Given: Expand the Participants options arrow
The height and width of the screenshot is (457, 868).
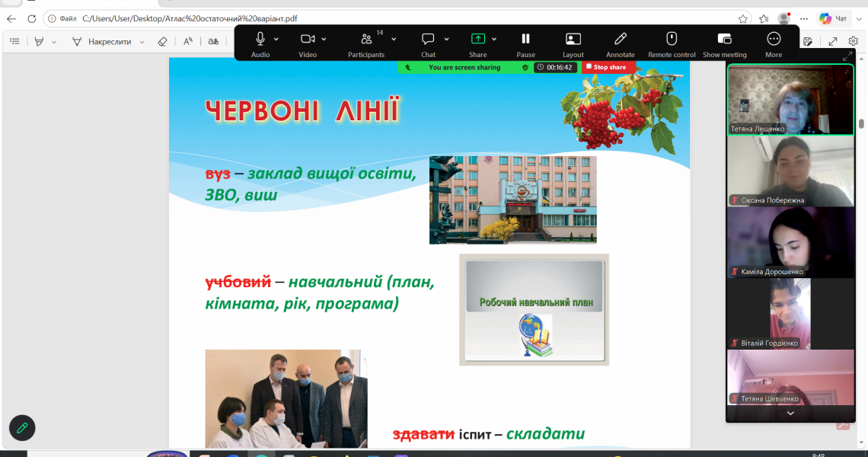Looking at the screenshot, I should (394, 40).
